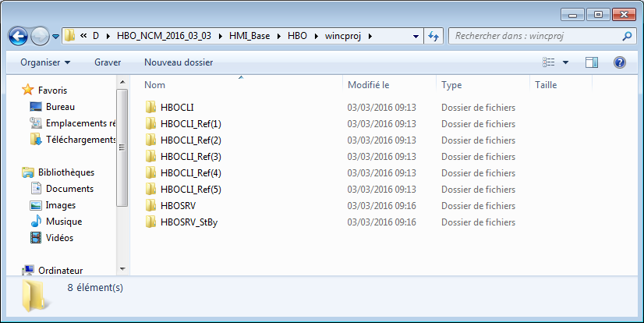644x323 pixels.
Task: Click the Rechercher dans wincproj search field
Action: coord(534,36)
